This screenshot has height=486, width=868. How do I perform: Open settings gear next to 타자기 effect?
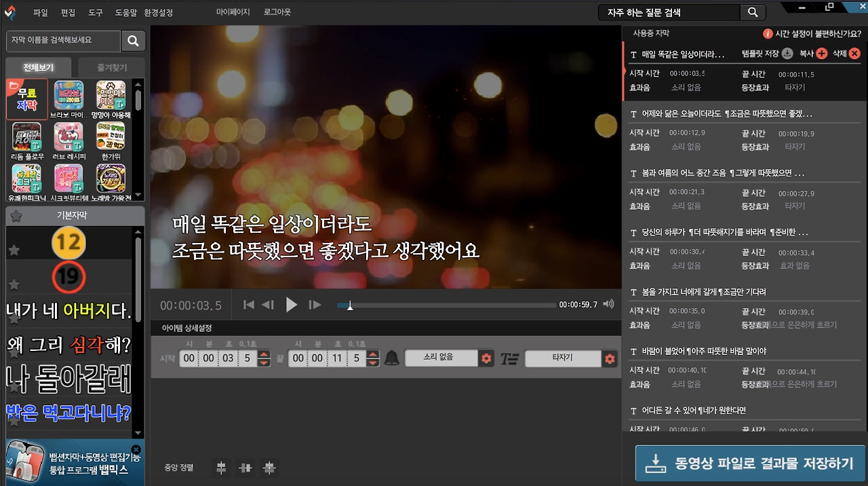tap(610, 358)
